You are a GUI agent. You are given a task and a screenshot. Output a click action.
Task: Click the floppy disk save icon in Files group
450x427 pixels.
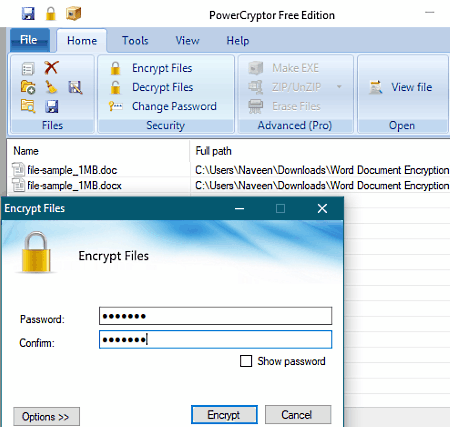point(52,107)
